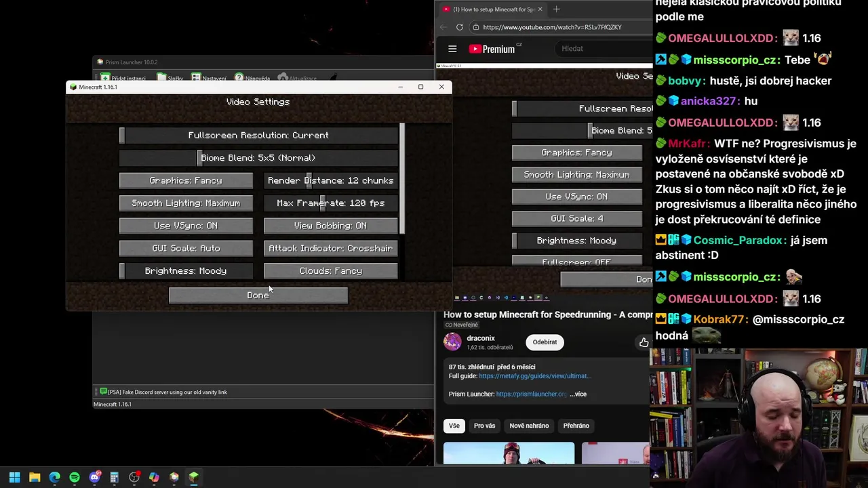Open Nápověda help in Prism Launcher
Image resolution: width=868 pixels, height=488 pixels.
pyautogui.click(x=252, y=78)
